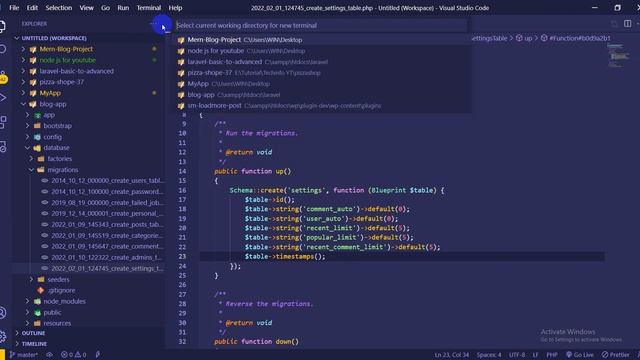Select node js for youtube in picker
Image resolution: width=640 pixels, height=360 pixels.
(x=321, y=51)
